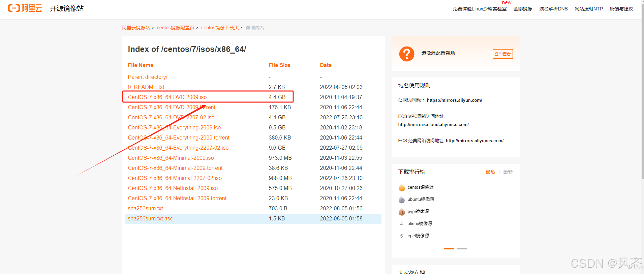Image resolution: width=644 pixels, height=274 pixels.
Task: Go to centos镜像配置页 breadcrumb link
Action: (176, 28)
